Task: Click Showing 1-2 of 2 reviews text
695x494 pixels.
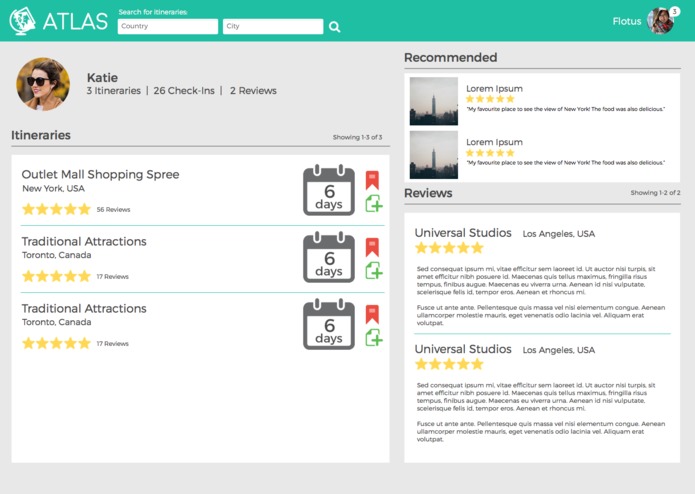Action: 656,193
